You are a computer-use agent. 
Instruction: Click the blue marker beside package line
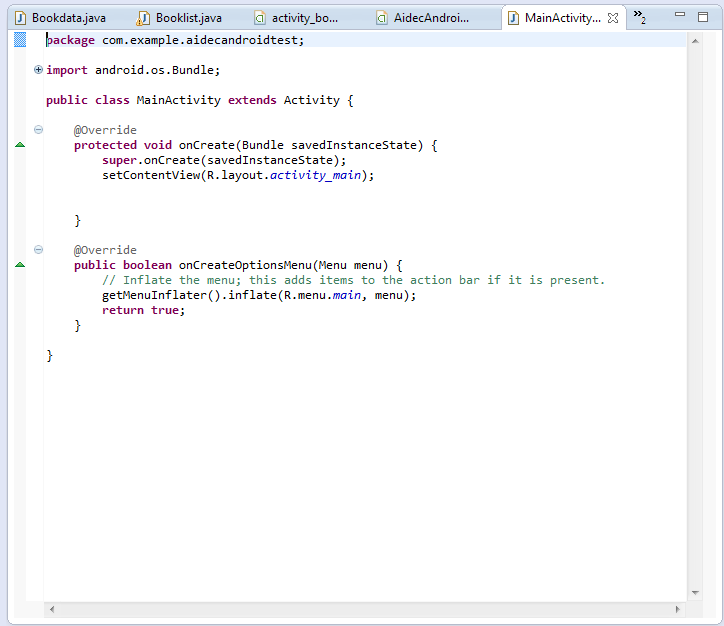click(20, 40)
